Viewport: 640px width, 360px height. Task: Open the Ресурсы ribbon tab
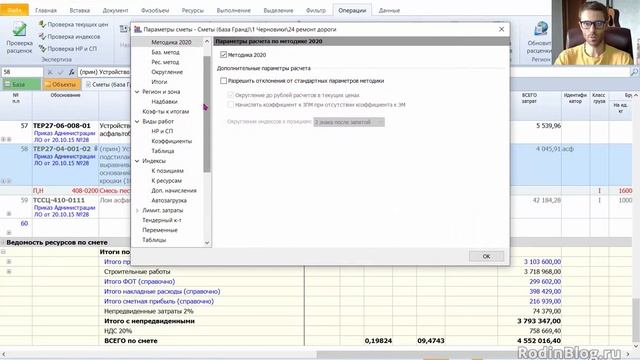pos(193,10)
